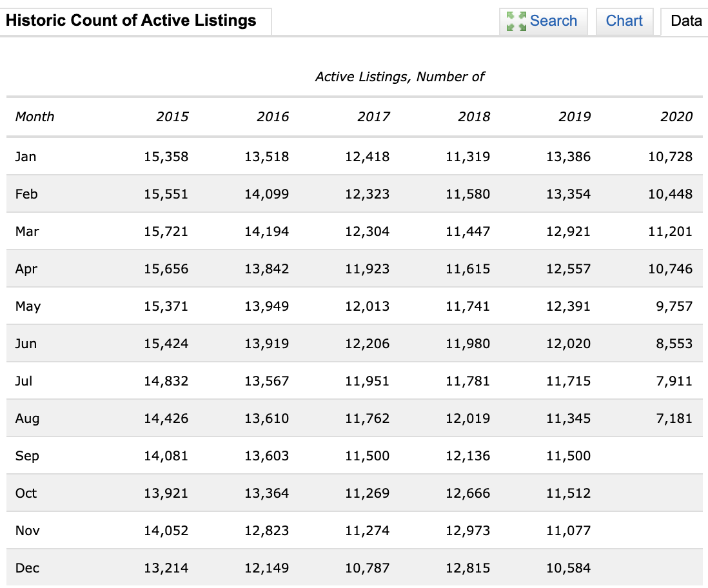
Task: Click the green expand arrows Search icon
Action: point(516,21)
